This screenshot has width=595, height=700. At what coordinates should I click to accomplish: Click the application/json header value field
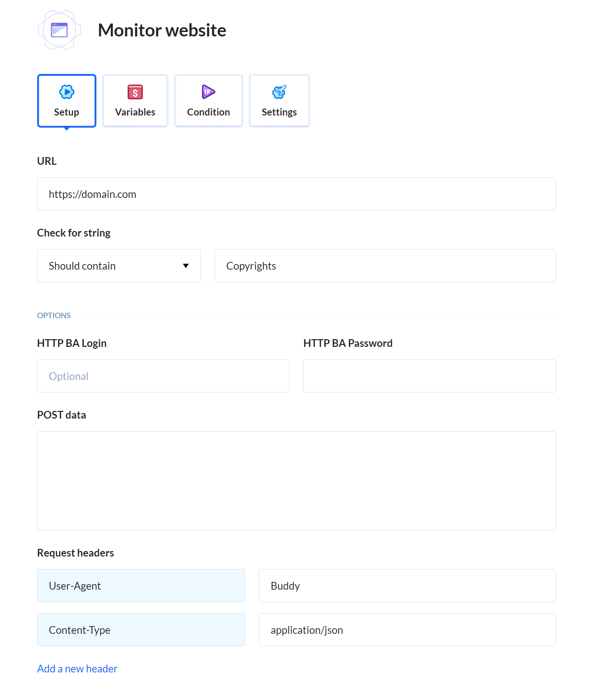[x=407, y=630]
